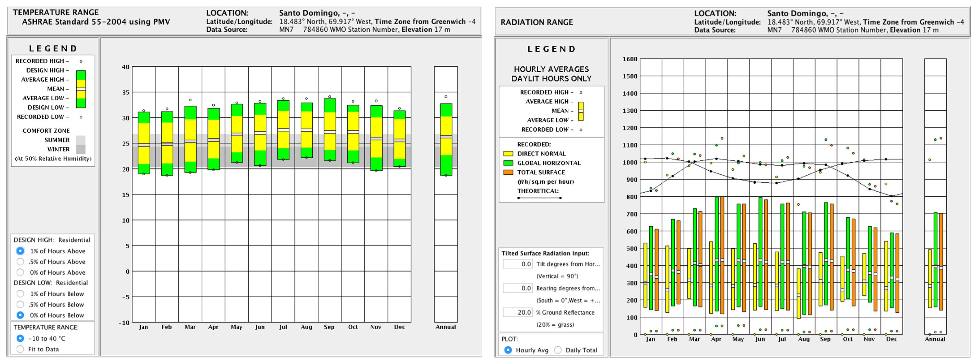
Task: Click the Total Surface orange legend swatch
Action: [x=508, y=172]
